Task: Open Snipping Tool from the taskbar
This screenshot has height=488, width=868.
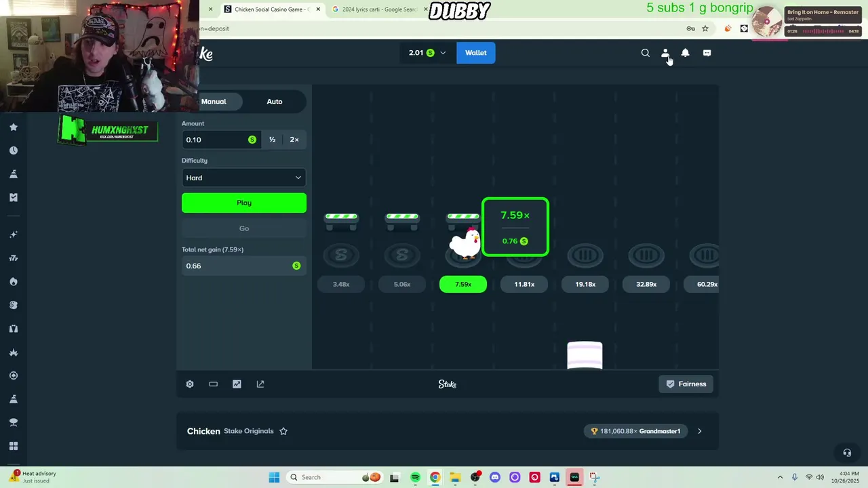Action: click(594, 477)
